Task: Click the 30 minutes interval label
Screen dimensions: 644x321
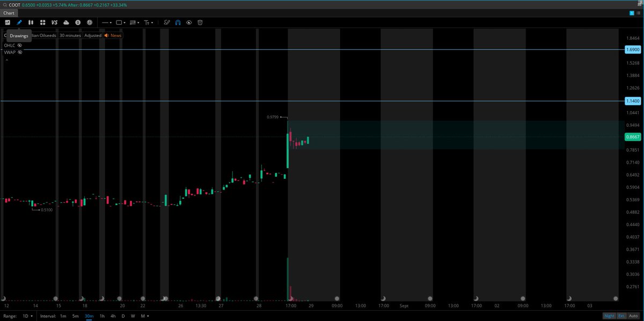Action: point(70,35)
